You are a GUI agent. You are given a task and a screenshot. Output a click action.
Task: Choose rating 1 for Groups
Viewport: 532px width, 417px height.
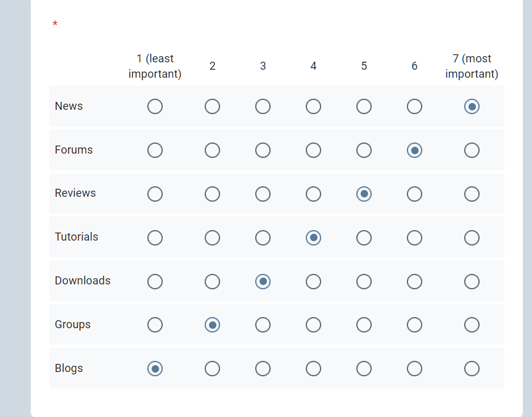155,325
